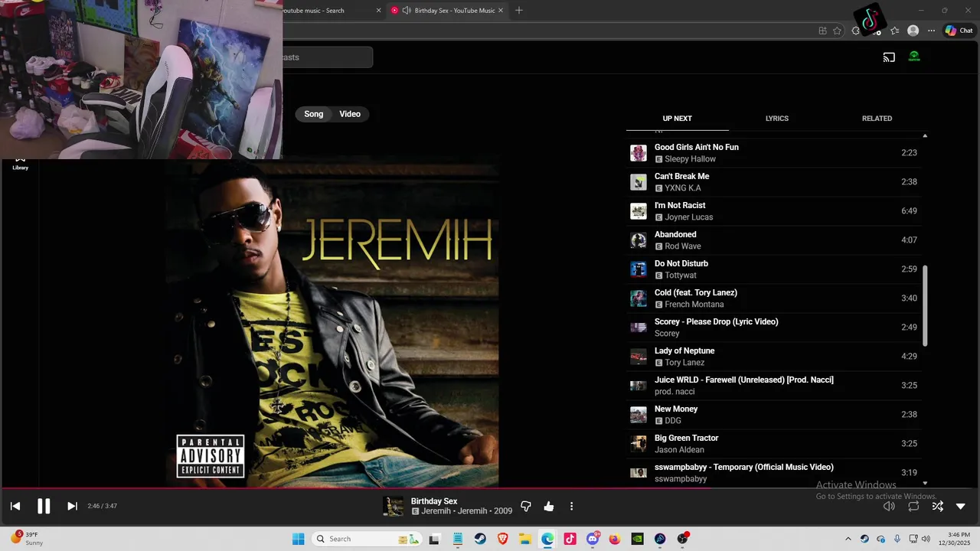Add this page to favorites star
This screenshot has height=551, width=980.
(x=837, y=31)
